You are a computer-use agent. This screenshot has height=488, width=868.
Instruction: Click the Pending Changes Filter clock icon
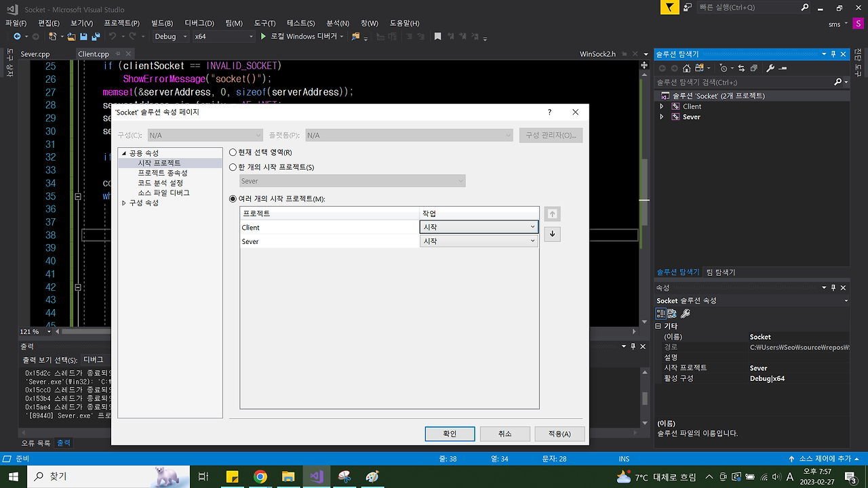[x=724, y=68]
